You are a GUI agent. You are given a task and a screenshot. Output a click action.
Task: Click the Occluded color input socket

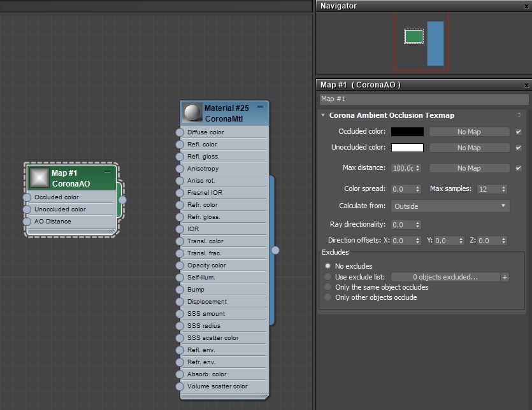[x=27, y=197]
